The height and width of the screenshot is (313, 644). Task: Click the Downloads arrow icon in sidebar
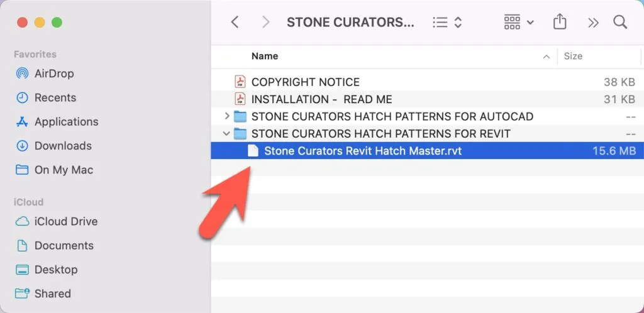[22, 146]
